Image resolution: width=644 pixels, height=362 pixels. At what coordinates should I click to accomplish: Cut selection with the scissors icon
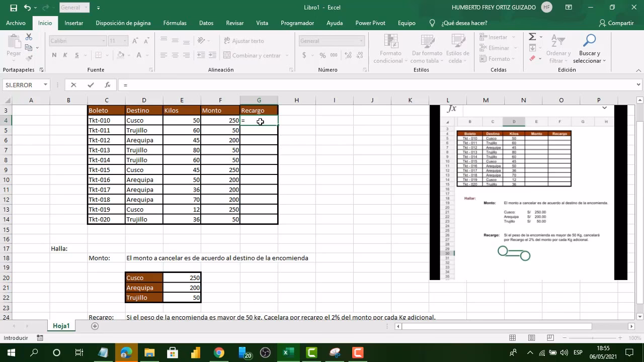click(29, 37)
